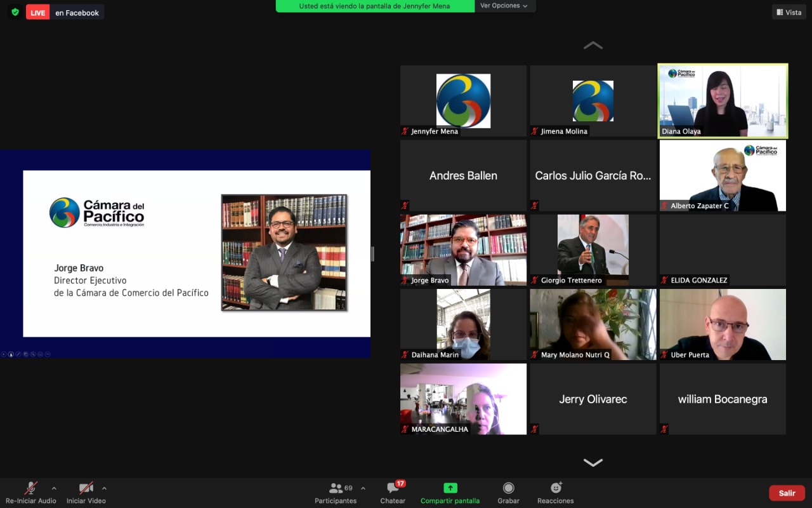Click muted mic icon on Alberto Zapater C
The height and width of the screenshot is (508, 812).
click(664, 206)
